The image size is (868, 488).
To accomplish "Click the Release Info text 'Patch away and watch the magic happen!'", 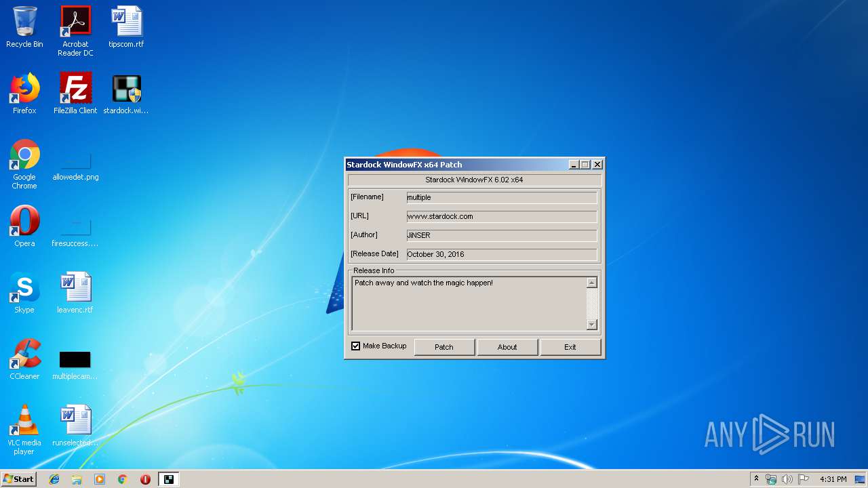I will (424, 283).
